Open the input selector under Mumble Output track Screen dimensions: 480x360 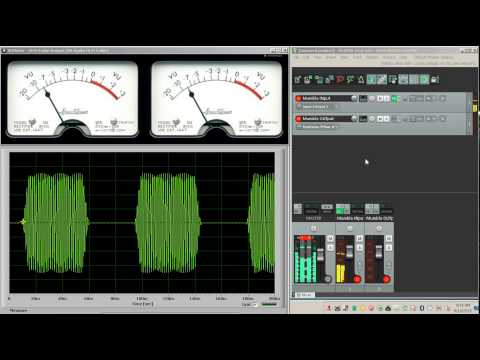tap(317, 127)
